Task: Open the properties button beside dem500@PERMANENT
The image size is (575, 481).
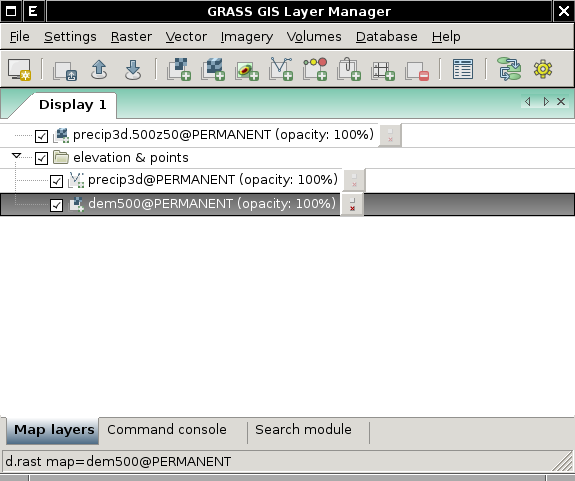Action: (352, 205)
